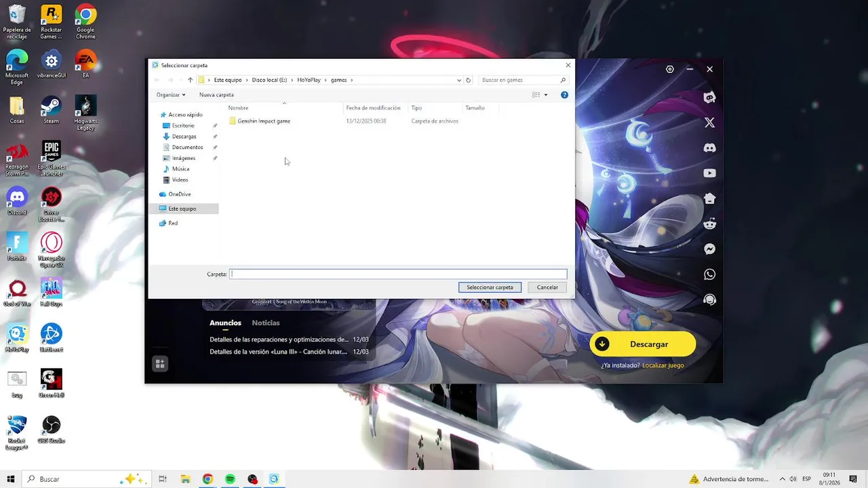Open the home page icon in launcher sidebar

(x=709, y=199)
